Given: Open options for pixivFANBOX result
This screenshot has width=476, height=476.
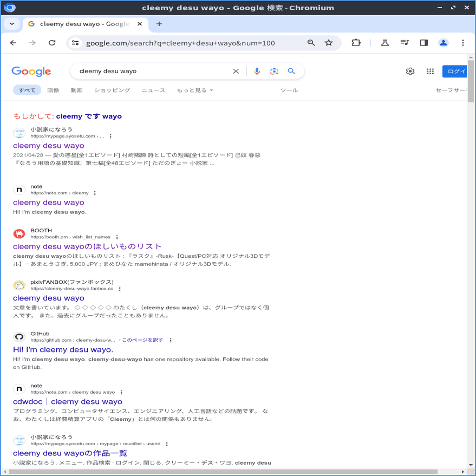Looking at the screenshot, I should (120, 289).
